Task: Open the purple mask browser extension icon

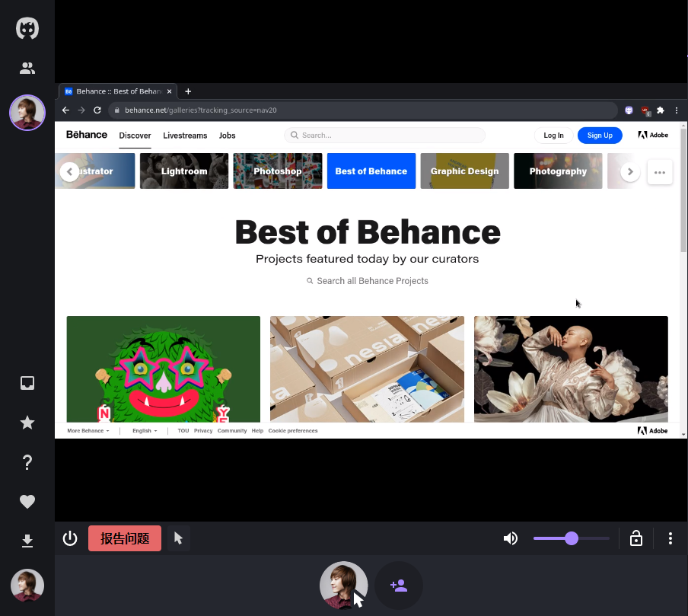Action: [x=629, y=110]
